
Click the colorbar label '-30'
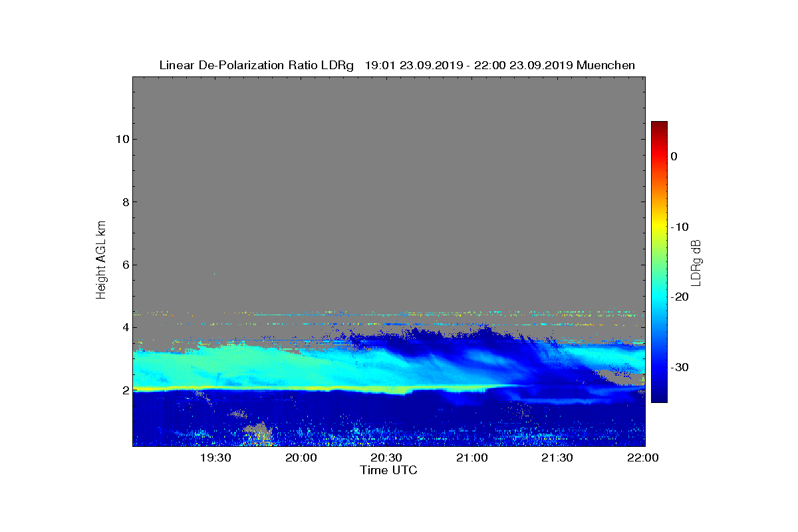click(x=680, y=368)
